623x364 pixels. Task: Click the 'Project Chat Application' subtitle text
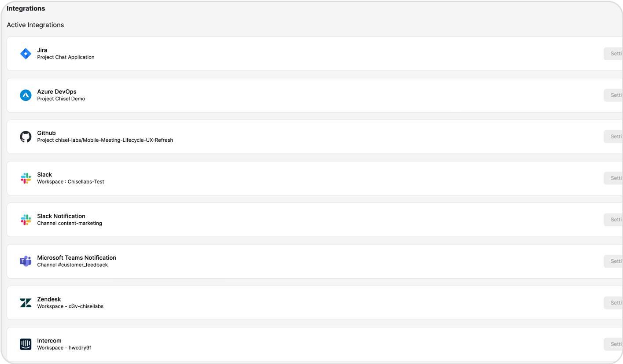pyautogui.click(x=66, y=57)
